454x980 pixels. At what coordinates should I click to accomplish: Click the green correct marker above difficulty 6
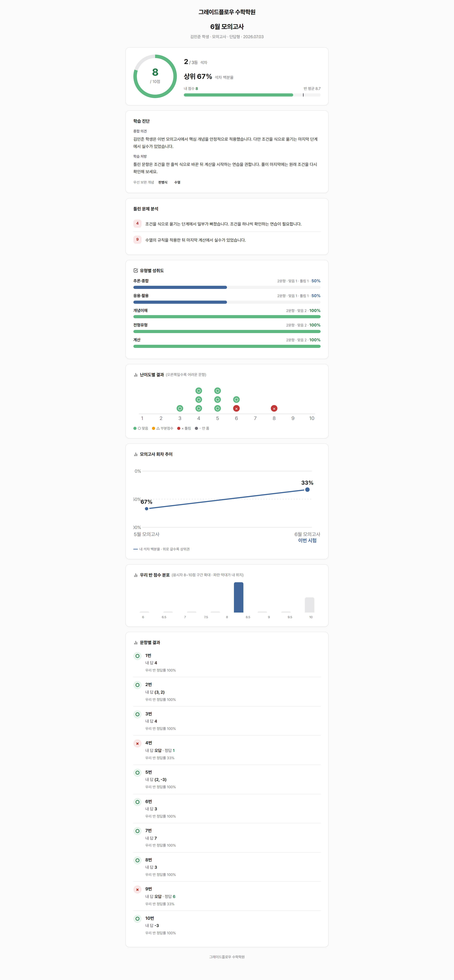[236, 399]
